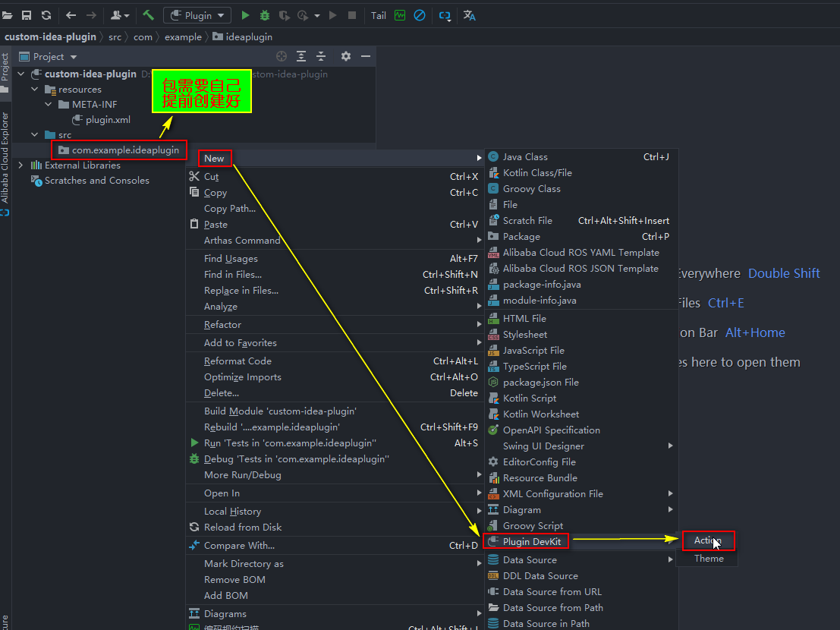Choose HTML File in New submenu
This screenshot has width=840, height=630.
(581, 319)
